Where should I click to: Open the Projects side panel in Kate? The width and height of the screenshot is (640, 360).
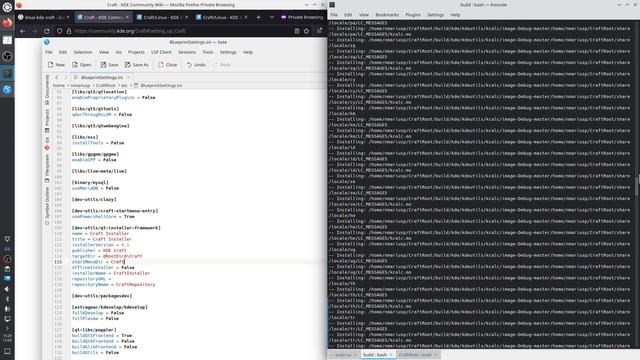47,121
